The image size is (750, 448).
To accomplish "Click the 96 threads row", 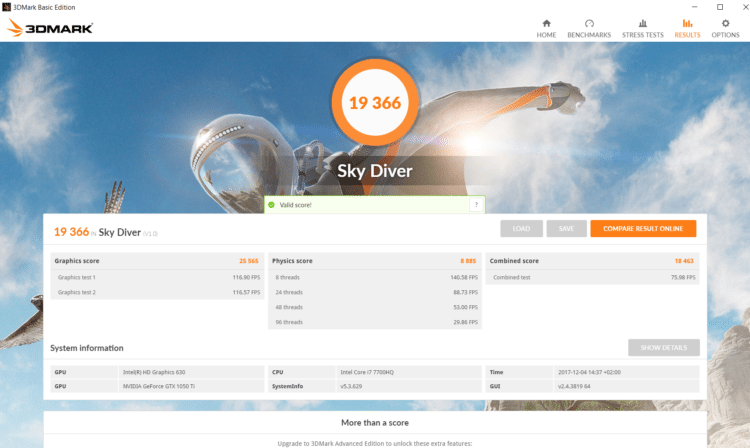I will (x=375, y=322).
